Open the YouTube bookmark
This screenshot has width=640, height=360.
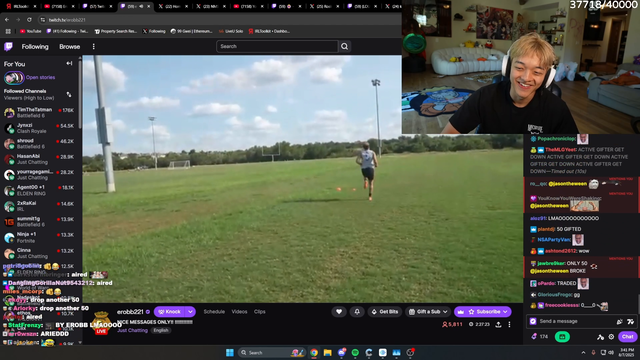pyautogui.click(x=31, y=31)
